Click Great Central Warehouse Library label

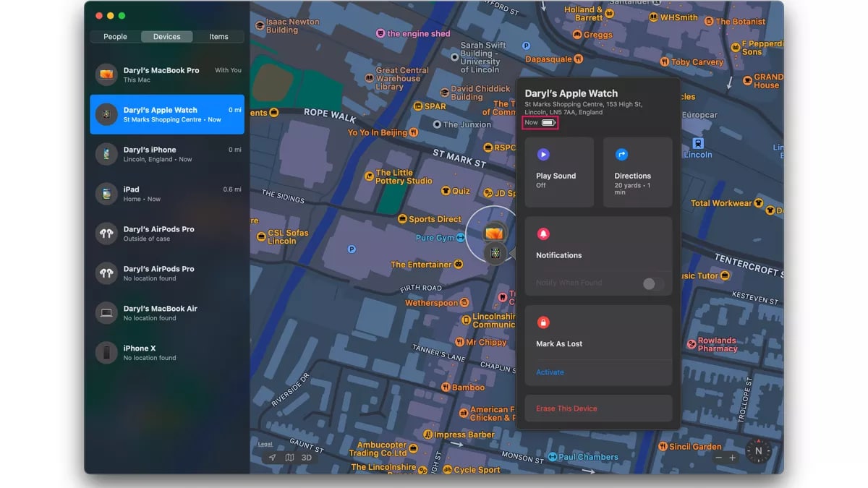tap(402, 79)
